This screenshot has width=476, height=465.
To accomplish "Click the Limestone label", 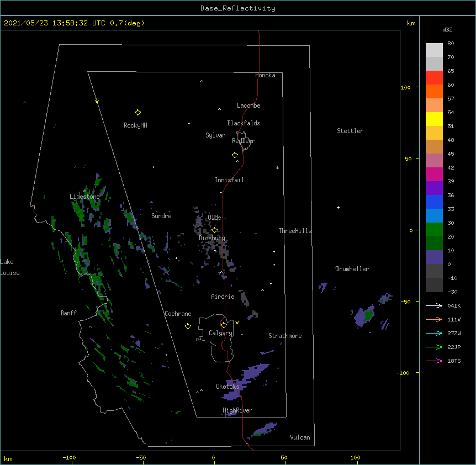I will (84, 197).
